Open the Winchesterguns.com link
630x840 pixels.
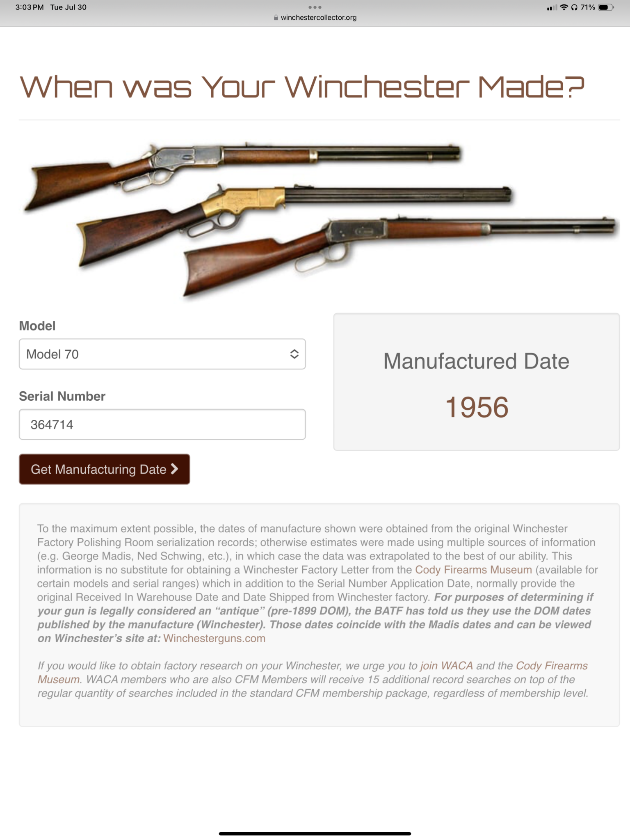tap(214, 638)
